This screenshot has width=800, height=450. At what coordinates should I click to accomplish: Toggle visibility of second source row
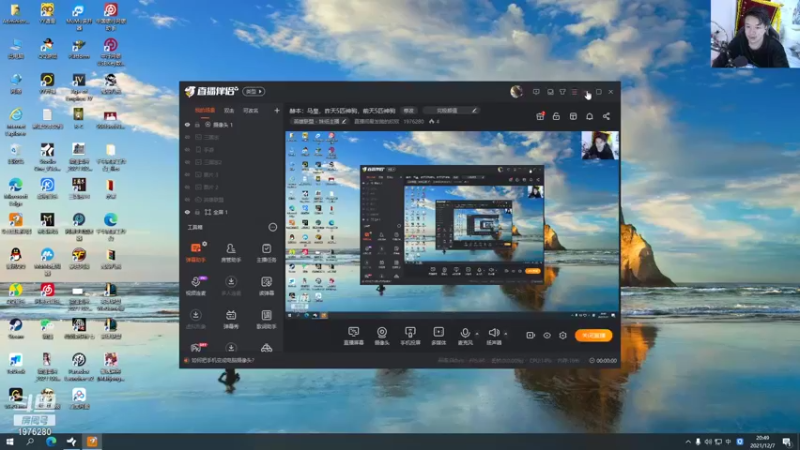point(187,137)
